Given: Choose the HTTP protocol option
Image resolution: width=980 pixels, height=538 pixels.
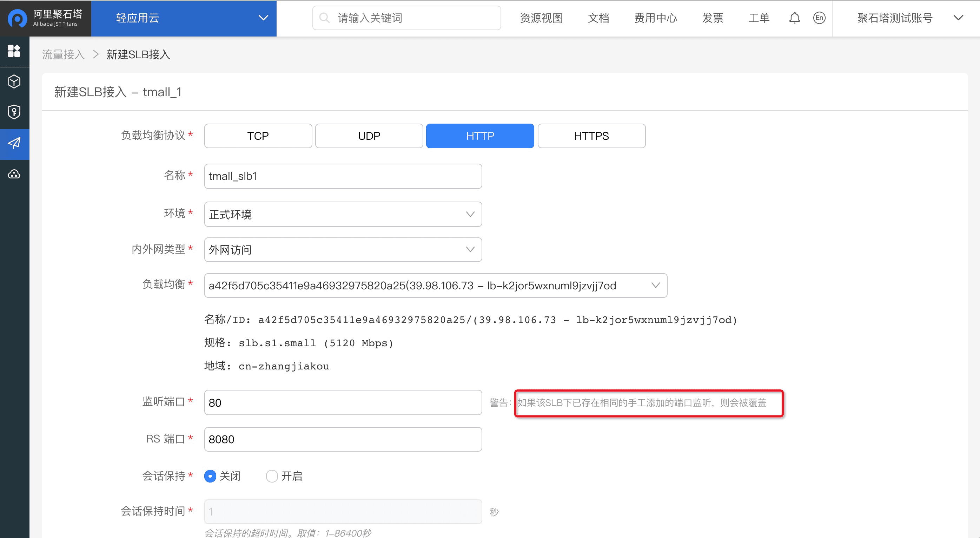Looking at the screenshot, I should [480, 136].
